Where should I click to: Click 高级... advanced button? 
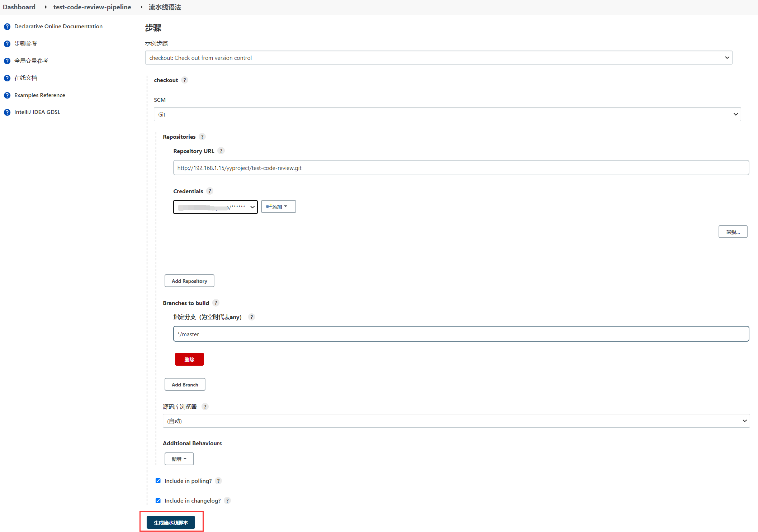(x=733, y=232)
